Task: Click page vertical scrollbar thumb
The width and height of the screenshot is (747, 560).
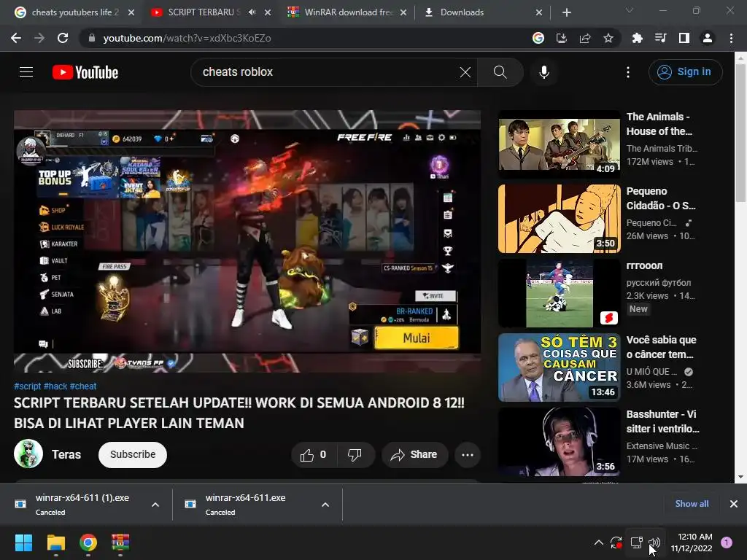Action: (740, 133)
